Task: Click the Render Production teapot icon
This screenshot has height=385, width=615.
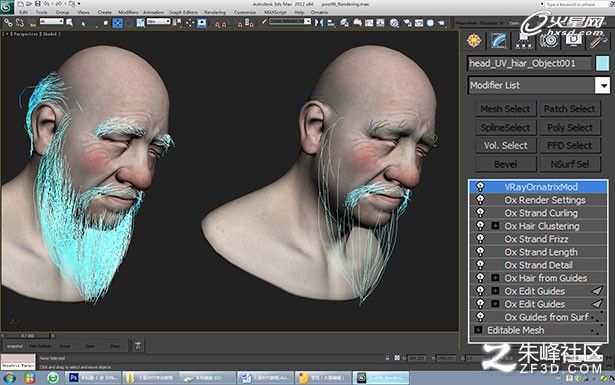Action: pos(442,23)
